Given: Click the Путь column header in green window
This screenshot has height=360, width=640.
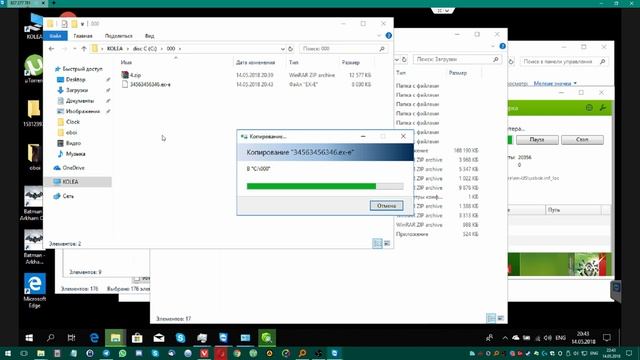Looking at the screenshot, I should [x=573, y=210].
